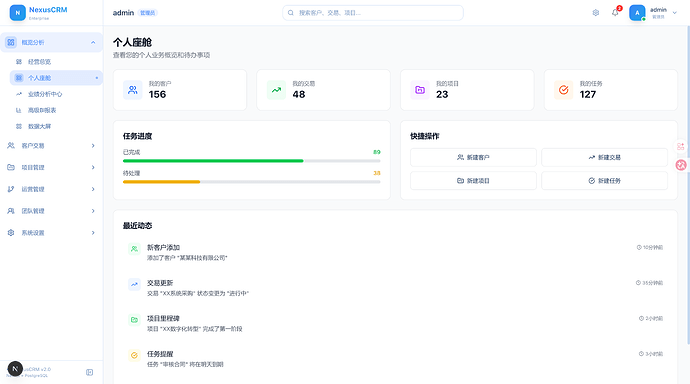Click the 48 deals value
The image size is (690, 384).
tap(299, 94)
